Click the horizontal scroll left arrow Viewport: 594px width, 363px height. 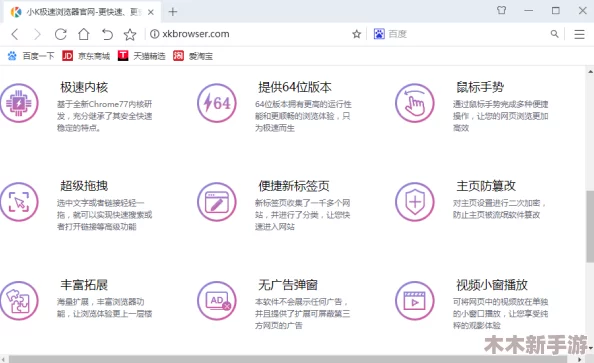pyautogui.click(x=3, y=359)
